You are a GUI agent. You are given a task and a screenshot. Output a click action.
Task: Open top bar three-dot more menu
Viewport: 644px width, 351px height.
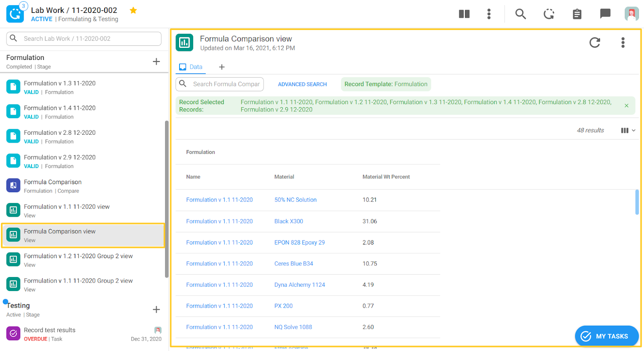pyautogui.click(x=489, y=14)
